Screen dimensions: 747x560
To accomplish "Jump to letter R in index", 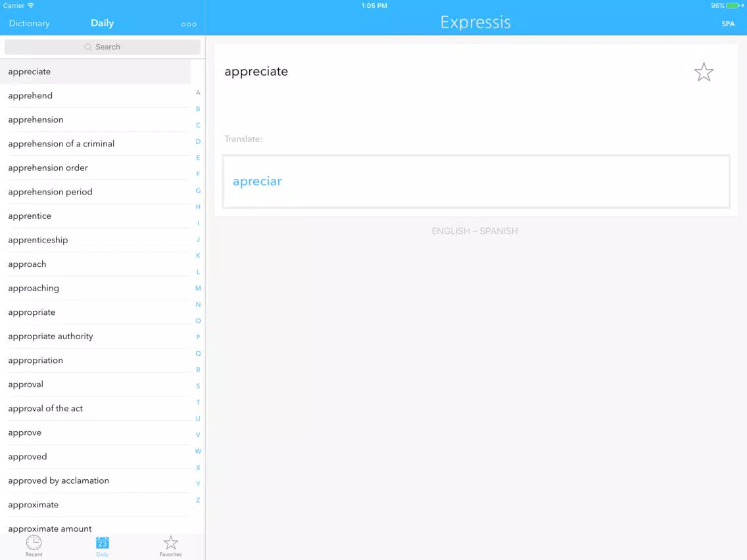I will tap(198, 369).
